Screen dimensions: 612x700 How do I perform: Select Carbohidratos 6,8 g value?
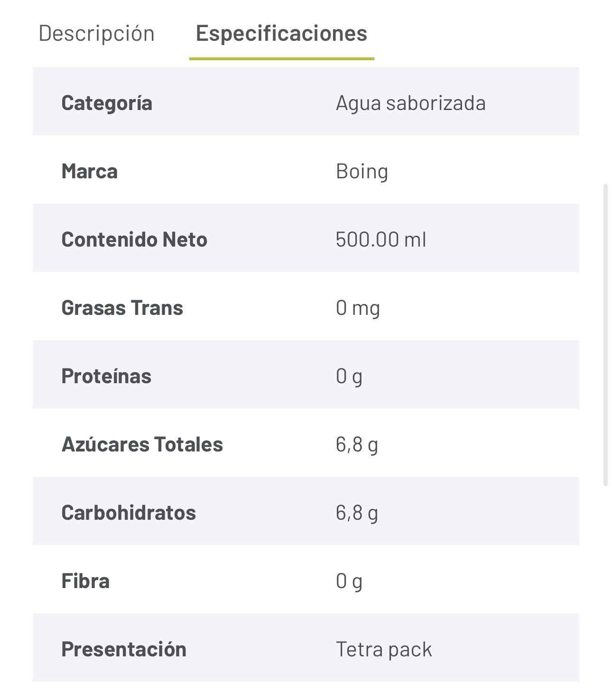[x=357, y=513]
